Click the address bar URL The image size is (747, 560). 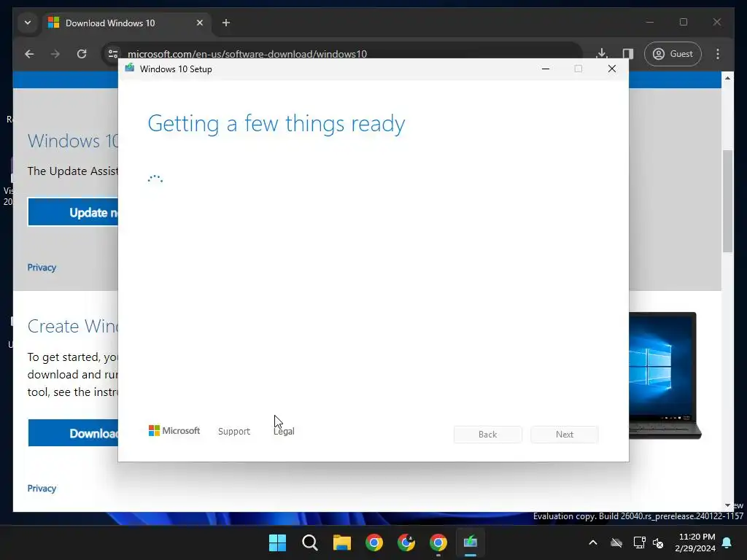247,54
